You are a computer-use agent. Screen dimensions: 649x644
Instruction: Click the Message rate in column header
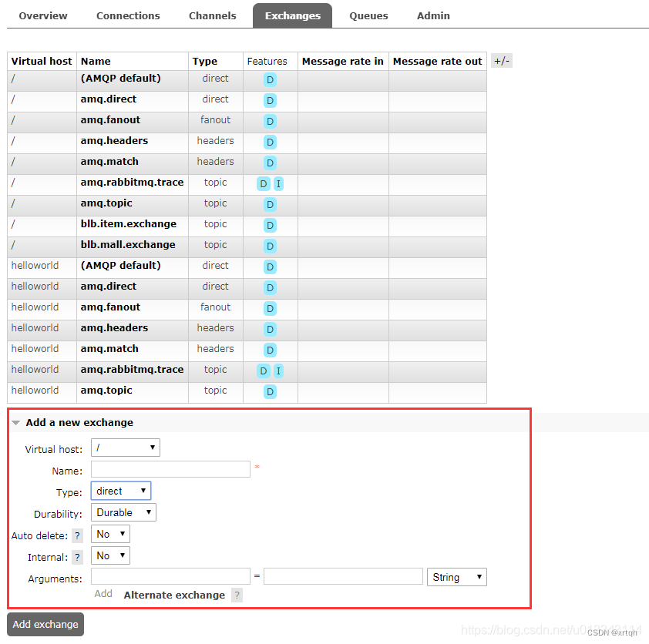click(343, 61)
